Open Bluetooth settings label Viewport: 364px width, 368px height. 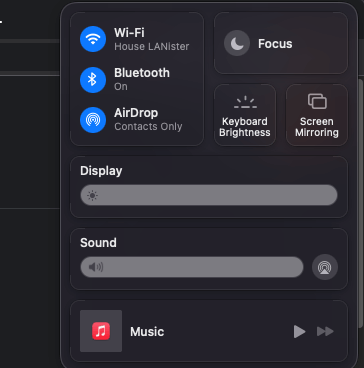[x=142, y=73]
